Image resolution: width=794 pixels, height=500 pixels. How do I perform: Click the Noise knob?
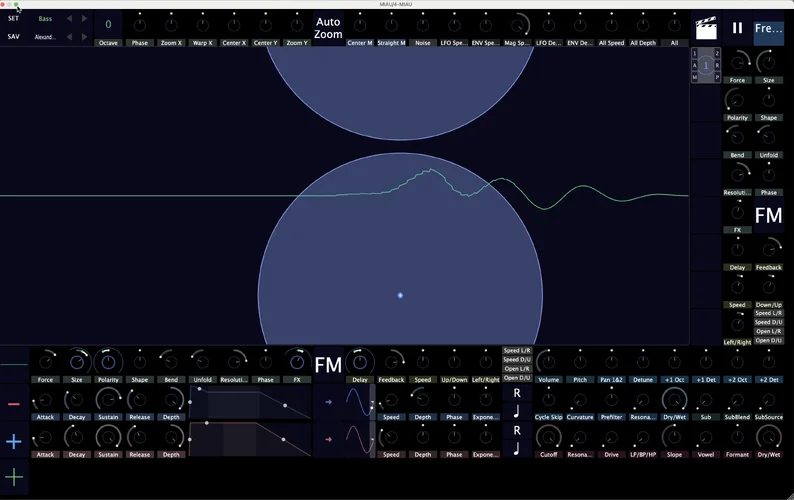[x=422, y=24]
